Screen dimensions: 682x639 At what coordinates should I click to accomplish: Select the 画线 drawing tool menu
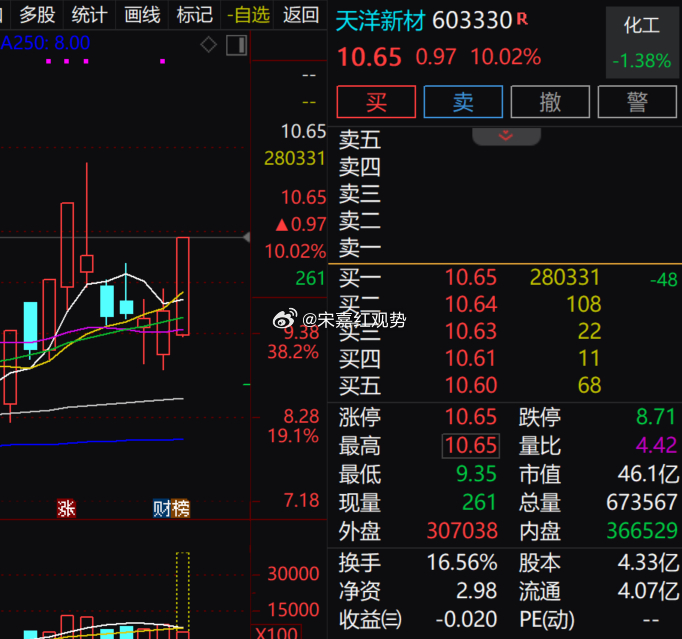(142, 15)
